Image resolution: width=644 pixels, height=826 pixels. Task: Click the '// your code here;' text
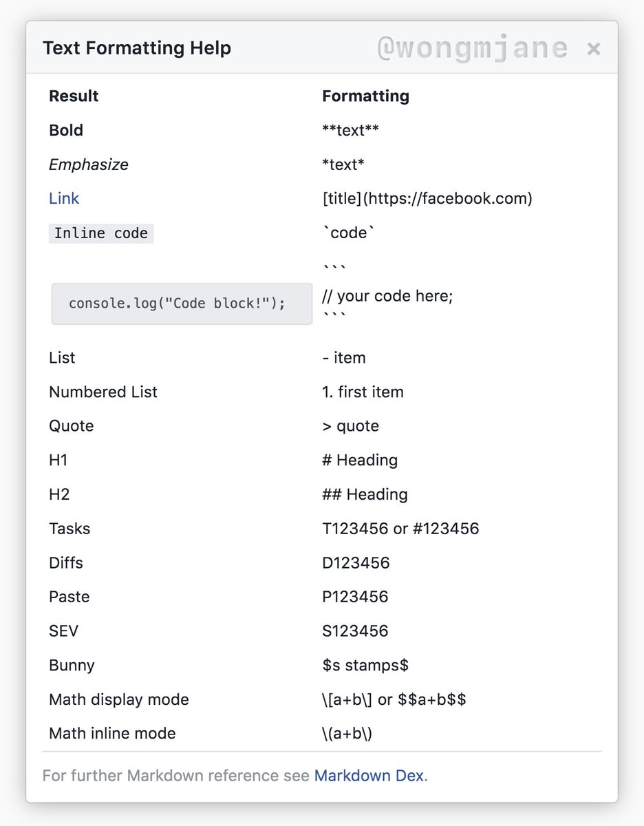387,296
